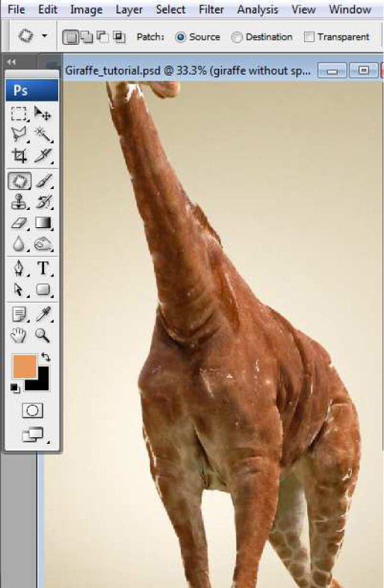Screen dimensions: 384x588
Task: Choose the Gradient tool
Action: click(43, 223)
